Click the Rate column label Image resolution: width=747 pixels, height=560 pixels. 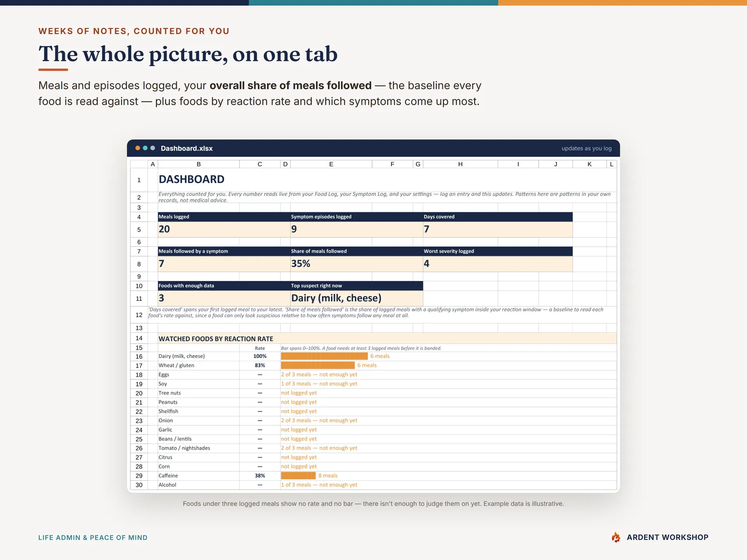click(x=260, y=348)
